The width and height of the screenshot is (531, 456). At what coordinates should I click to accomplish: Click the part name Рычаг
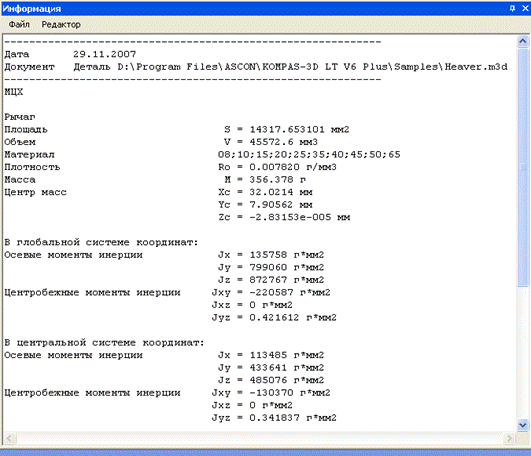pyautogui.click(x=20, y=117)
